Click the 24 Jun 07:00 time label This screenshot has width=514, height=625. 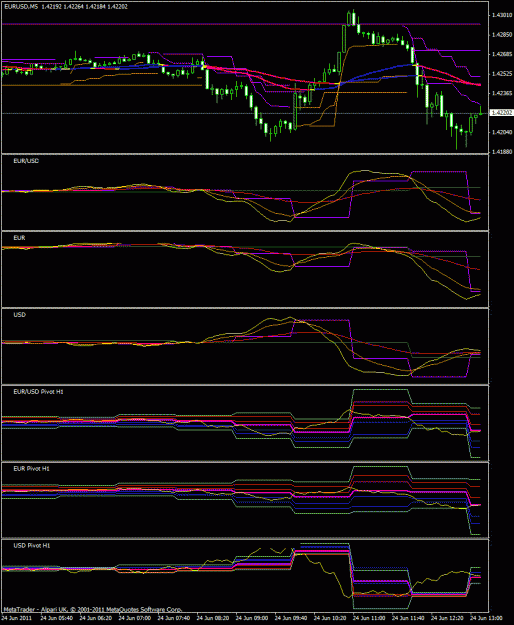click(135, 618)
